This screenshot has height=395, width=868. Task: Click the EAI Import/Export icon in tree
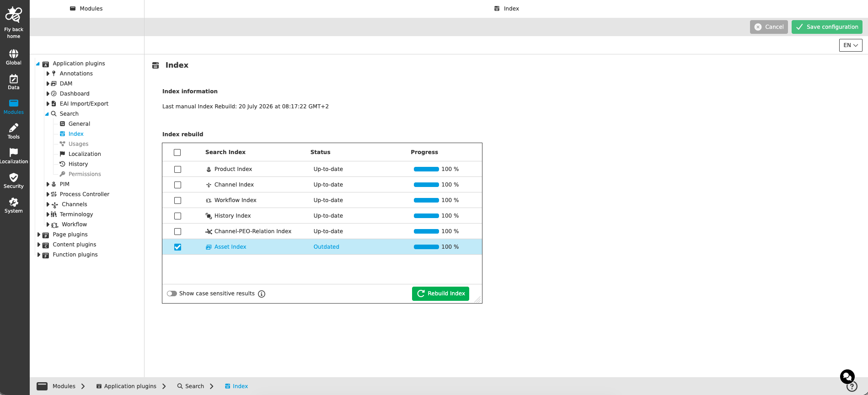(x=54, y=104)
